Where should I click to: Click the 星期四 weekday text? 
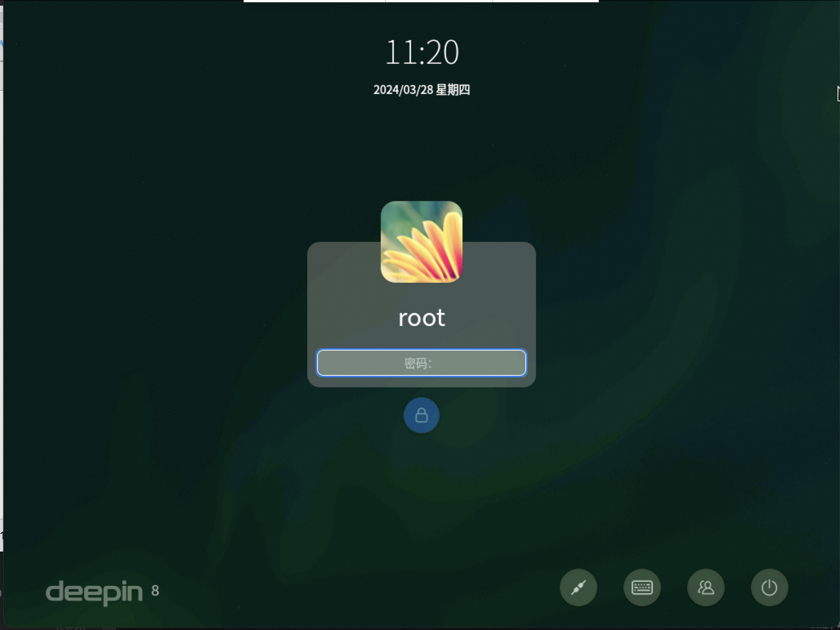point(453,90)
